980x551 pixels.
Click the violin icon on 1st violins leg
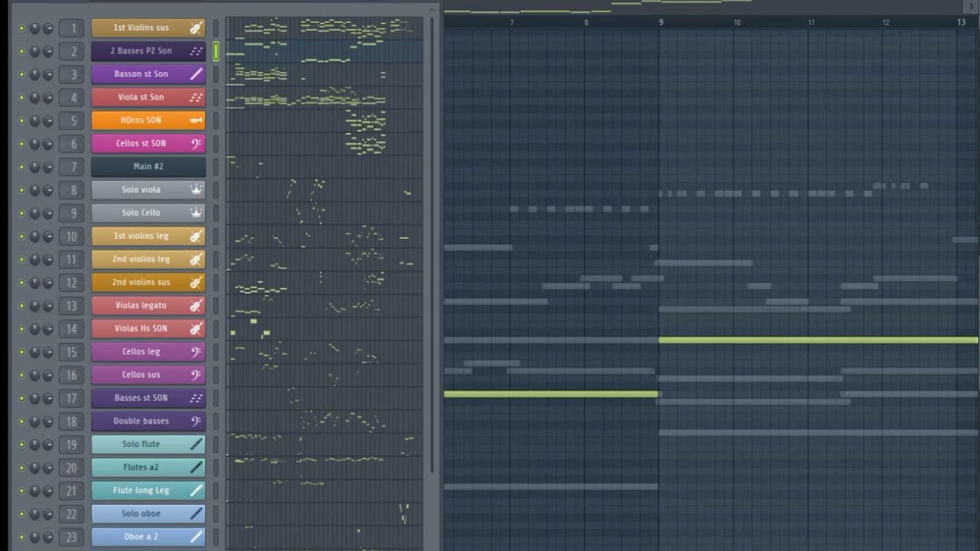click(196, 236)
